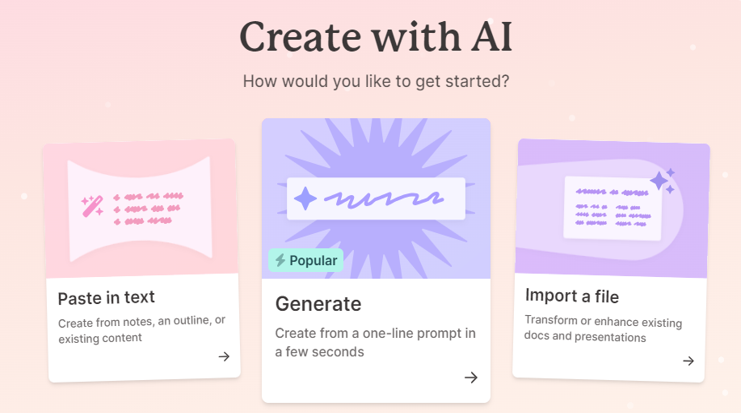The height and width of the screenshot is (413, 741).
Task: Click 'Create from a one-line prompt' description
Action: [375, 342]
